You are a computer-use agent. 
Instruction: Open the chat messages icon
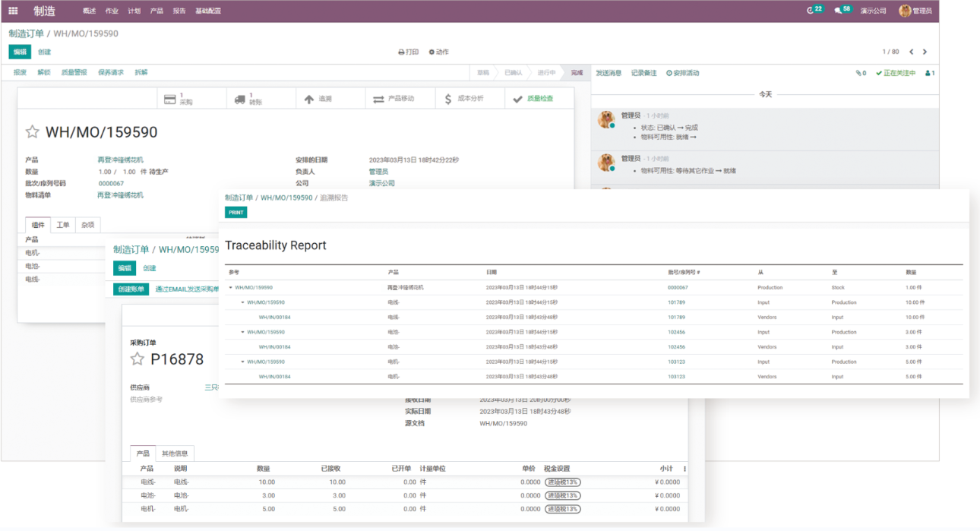[x=839, y=11]
